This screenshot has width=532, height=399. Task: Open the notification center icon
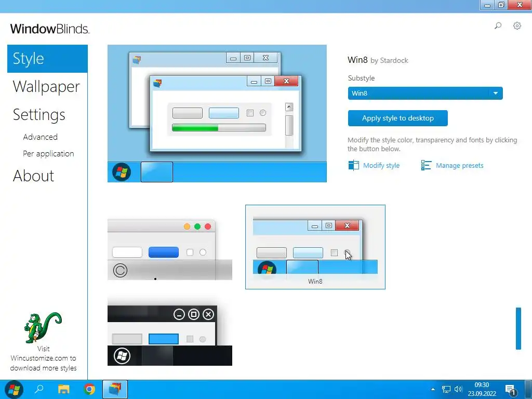tap(511, 390)
